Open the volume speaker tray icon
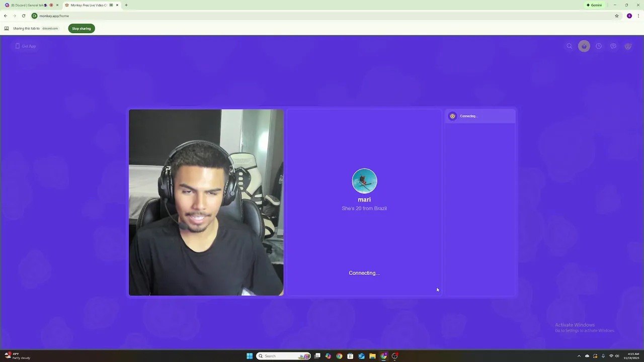Viewport: 644px width, 362px height. tap(617, 356)
